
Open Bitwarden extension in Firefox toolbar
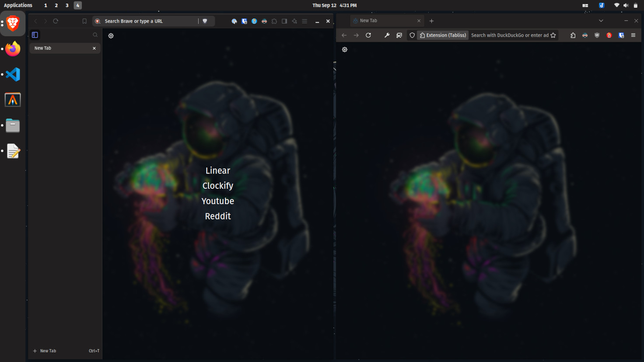(x=621, y=35)
